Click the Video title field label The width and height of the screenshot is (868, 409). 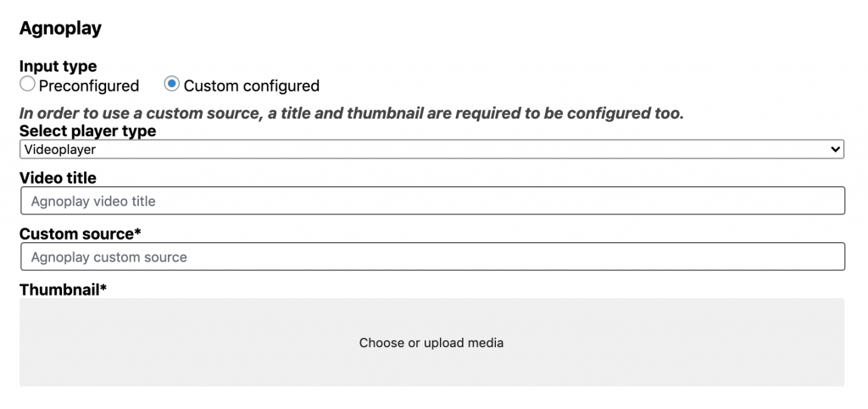[58, 178]
